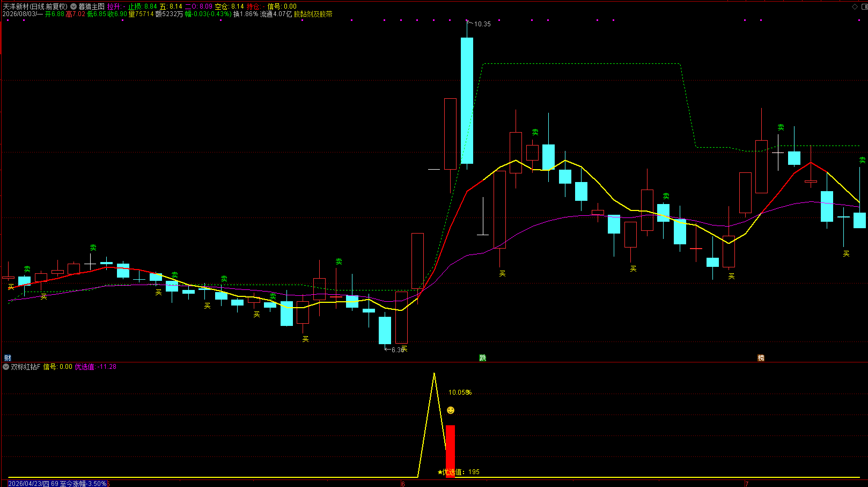Click the rightmost green 卖 sell signal
This screenshot has width=868, height=487.
pyautogui.click(x=862, y=160)
